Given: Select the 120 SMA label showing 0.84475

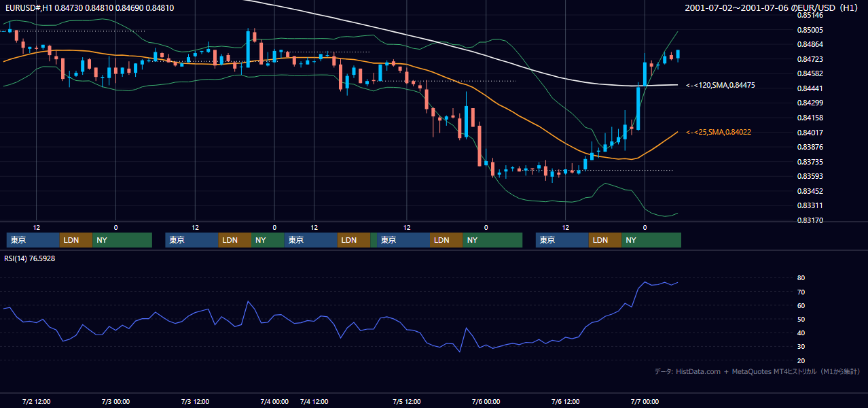Looking at the screenshot, I should pyautogui.click(x=721, y=86).
